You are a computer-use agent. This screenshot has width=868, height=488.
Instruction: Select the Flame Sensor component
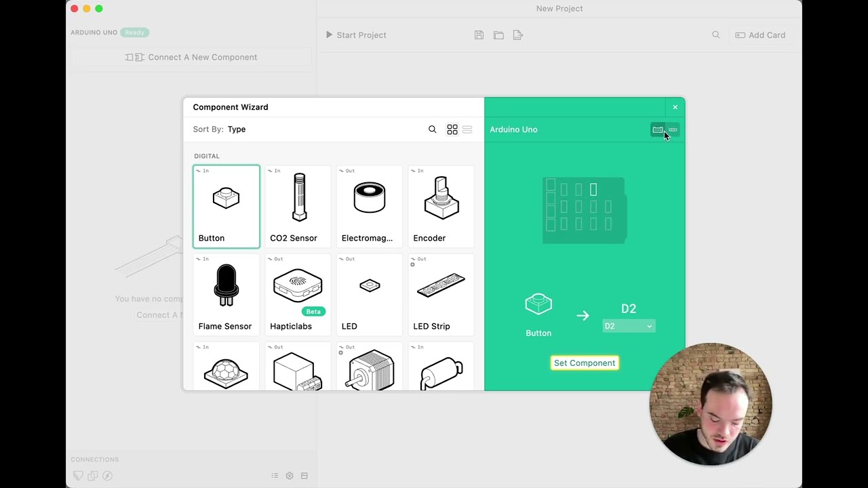pos(226,295)
